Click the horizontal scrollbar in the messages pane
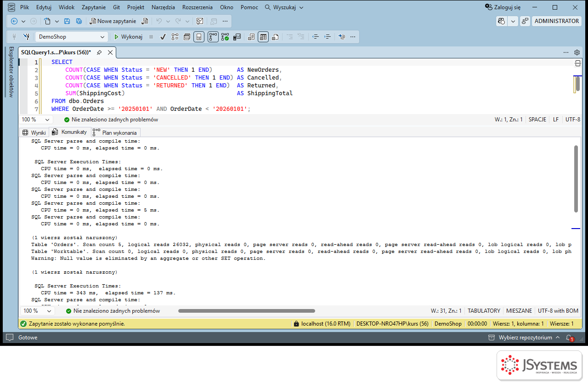The image size is (588, 384). [x=247, y=311]
